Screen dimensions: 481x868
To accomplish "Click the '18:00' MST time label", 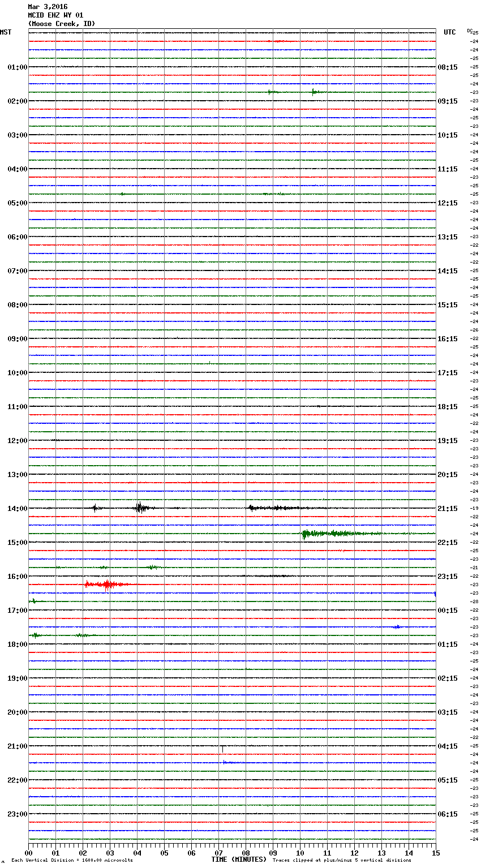I will (x=18, y=644).
